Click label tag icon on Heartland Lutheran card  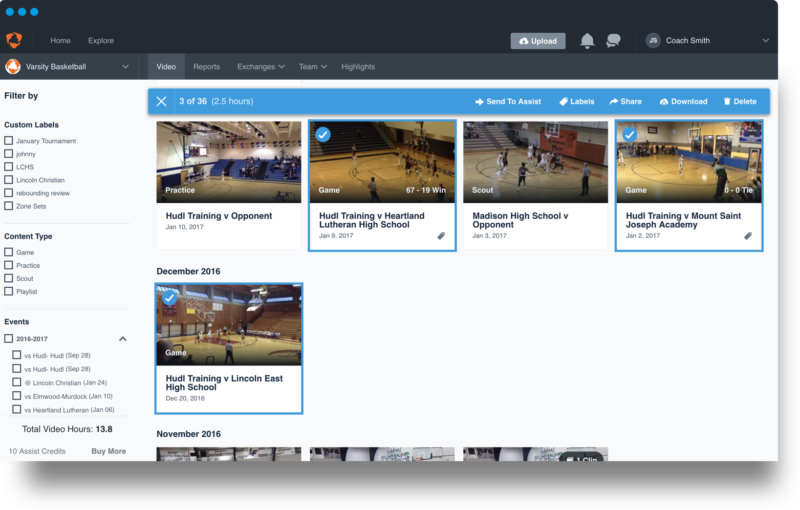coord(441,236)
